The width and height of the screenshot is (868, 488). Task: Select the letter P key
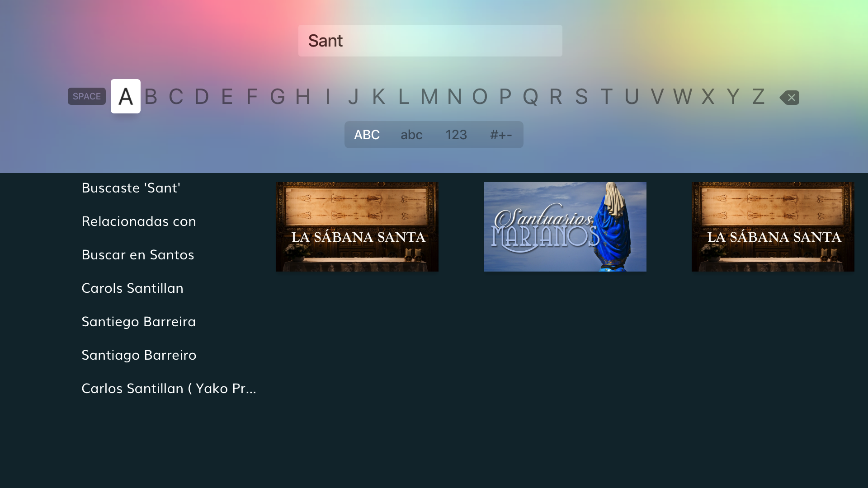[505, 96]
